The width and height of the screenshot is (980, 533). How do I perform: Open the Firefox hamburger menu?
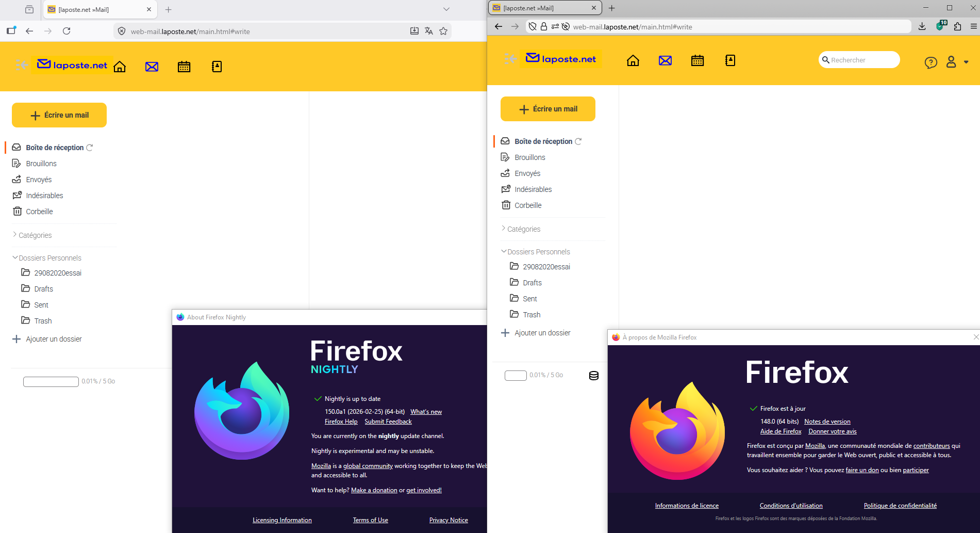[x=974, y=26]
